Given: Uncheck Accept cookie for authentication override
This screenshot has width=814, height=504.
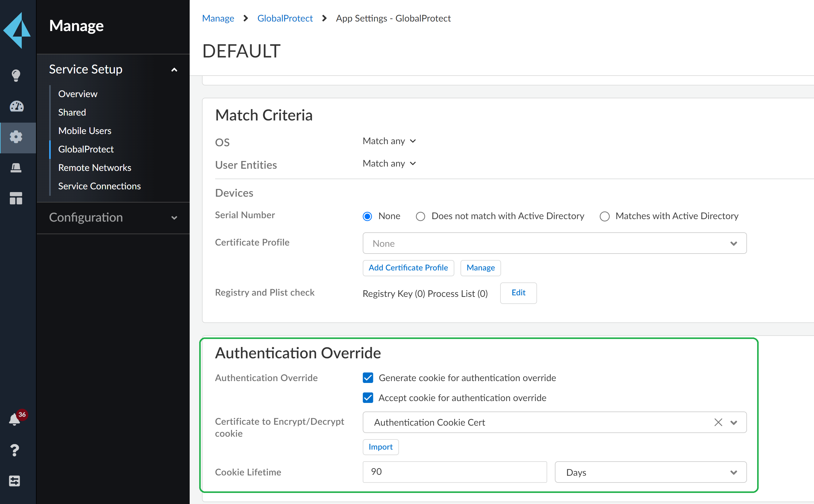Looking at the screenshot, I should pos(368,398).
